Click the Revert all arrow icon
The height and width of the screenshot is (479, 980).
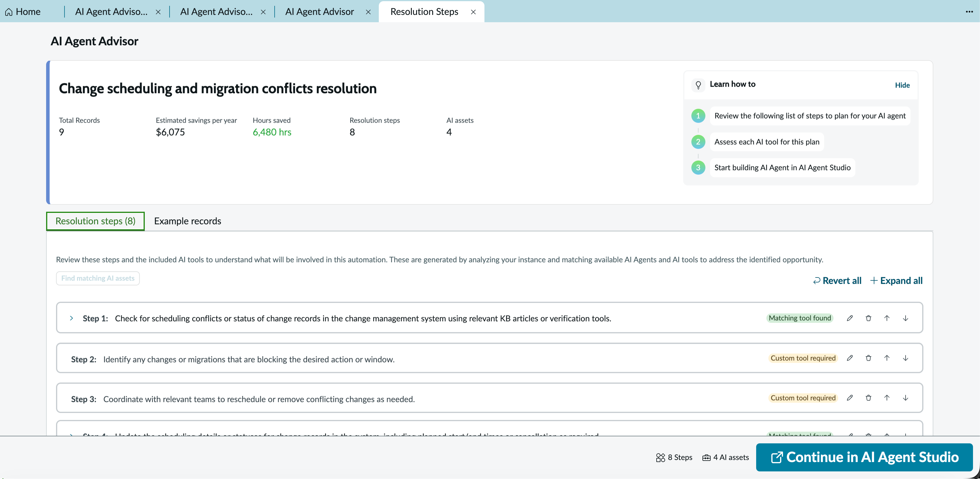click(x=816, y=281)
